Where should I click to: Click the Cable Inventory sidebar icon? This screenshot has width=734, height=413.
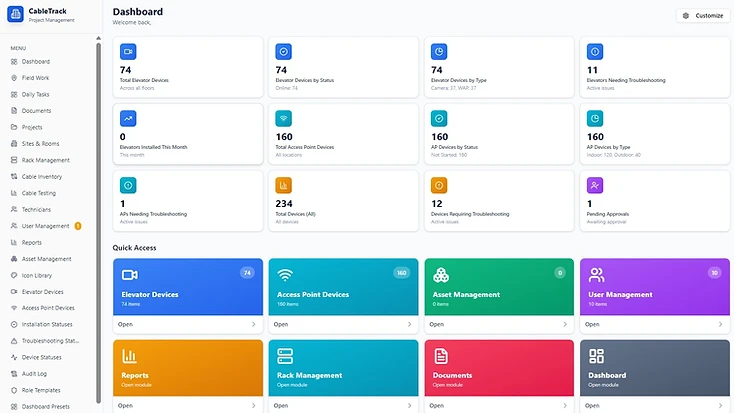coord(14,177)
